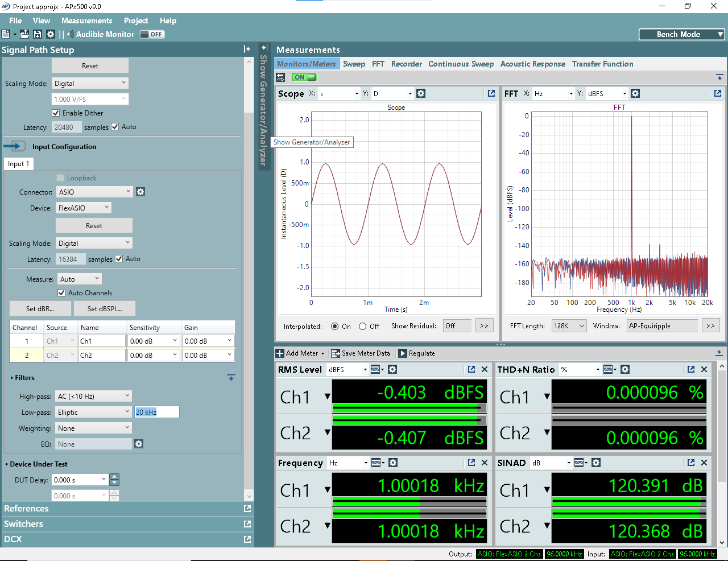Image resolution: width=728 pixels, height=561 pixels.
Task: Open Frequency meter settings gear
Action: point(393,463)
